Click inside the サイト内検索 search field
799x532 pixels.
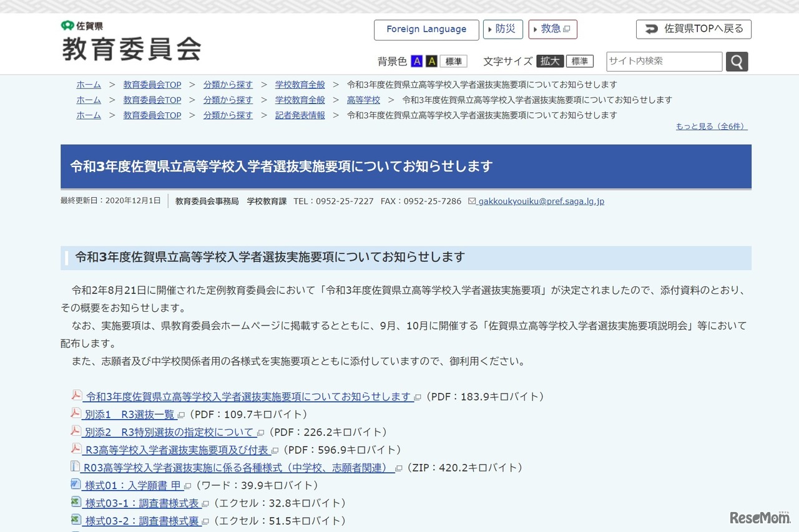click(x=662, y=61)
